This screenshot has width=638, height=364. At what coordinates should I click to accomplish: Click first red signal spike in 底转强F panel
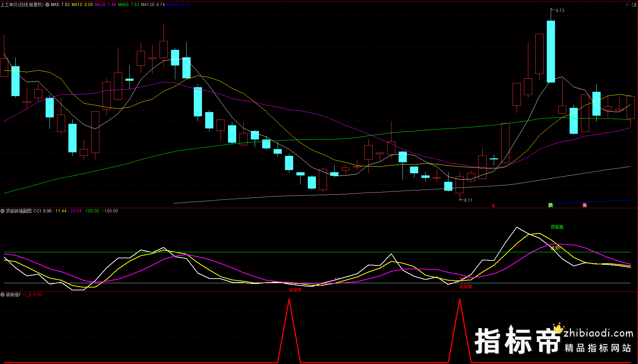[289, 331]
